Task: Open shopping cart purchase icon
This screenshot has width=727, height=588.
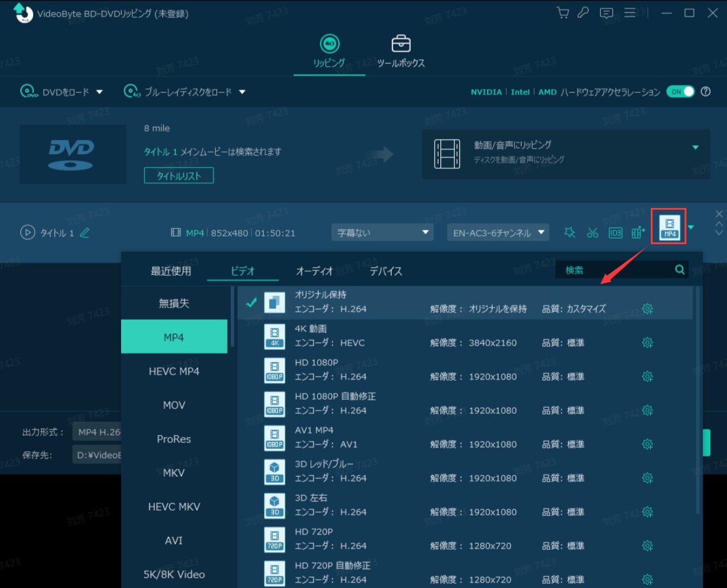Action: [x=562, y=13]
